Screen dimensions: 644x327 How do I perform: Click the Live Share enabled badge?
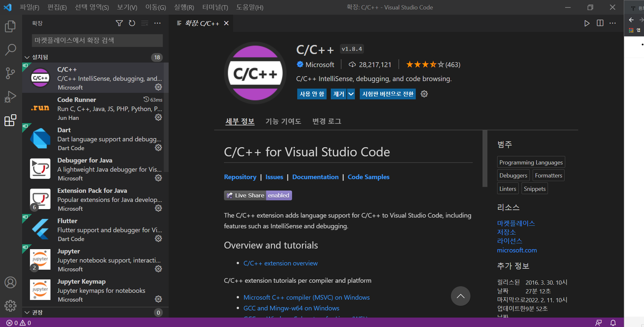258,195
